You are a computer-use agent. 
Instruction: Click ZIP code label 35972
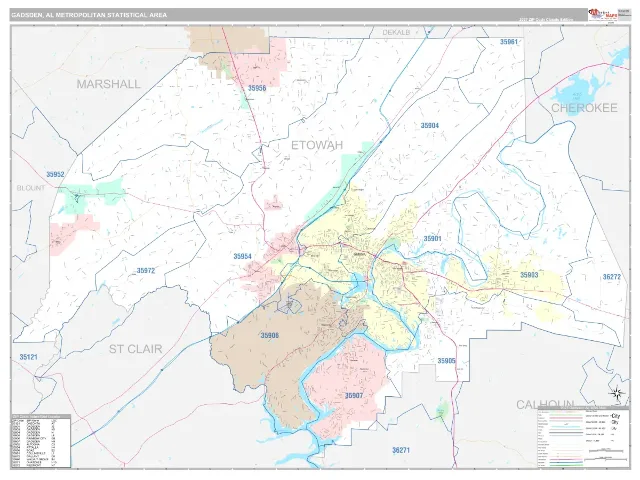[x=146, y=271]
